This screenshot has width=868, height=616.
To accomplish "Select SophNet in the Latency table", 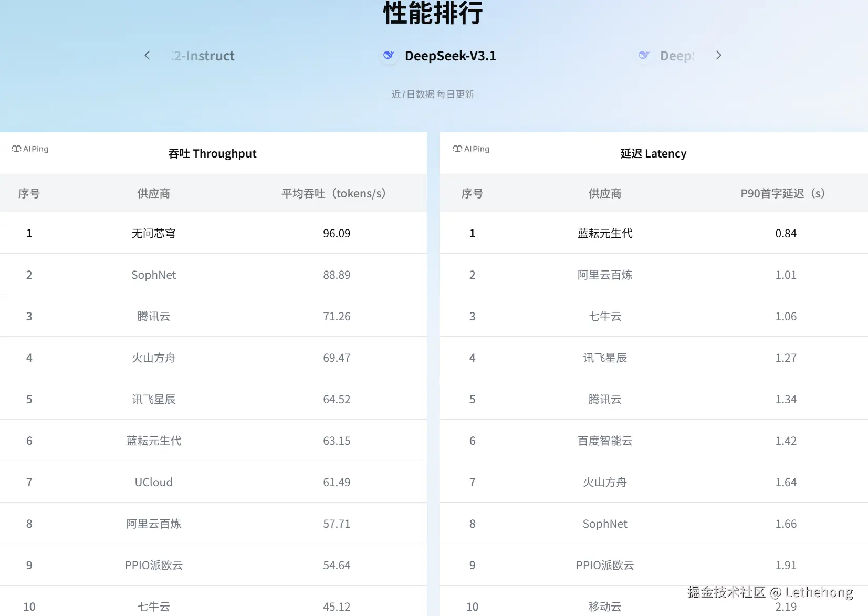I will (605, 524).
